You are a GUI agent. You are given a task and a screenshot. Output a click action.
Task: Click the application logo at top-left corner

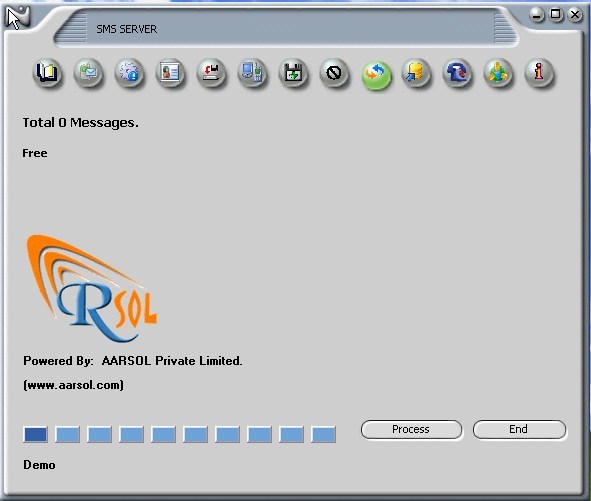18,17
